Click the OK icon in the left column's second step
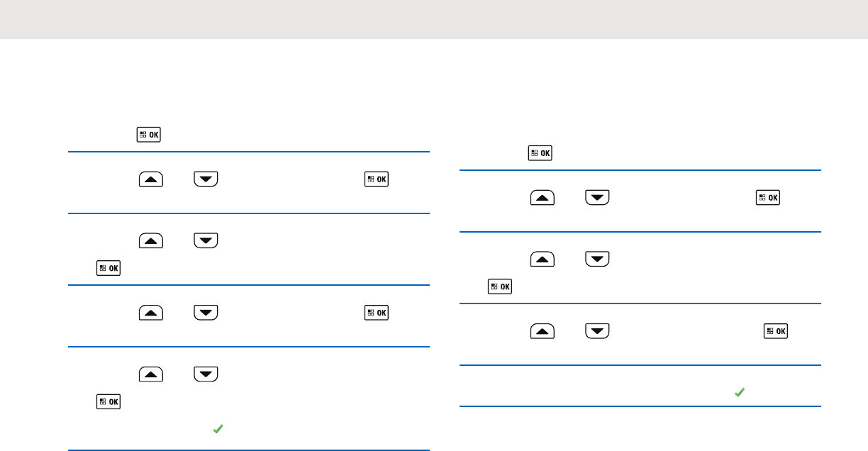868x451 pixels. click(377, 180)
